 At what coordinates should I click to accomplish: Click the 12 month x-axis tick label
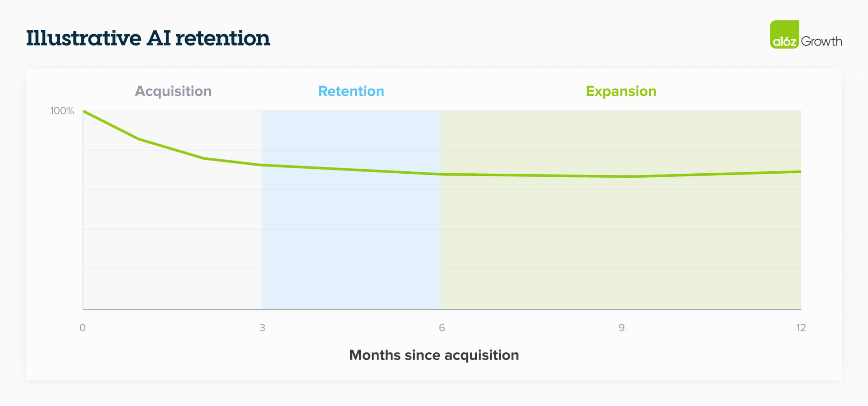[801, 328]
